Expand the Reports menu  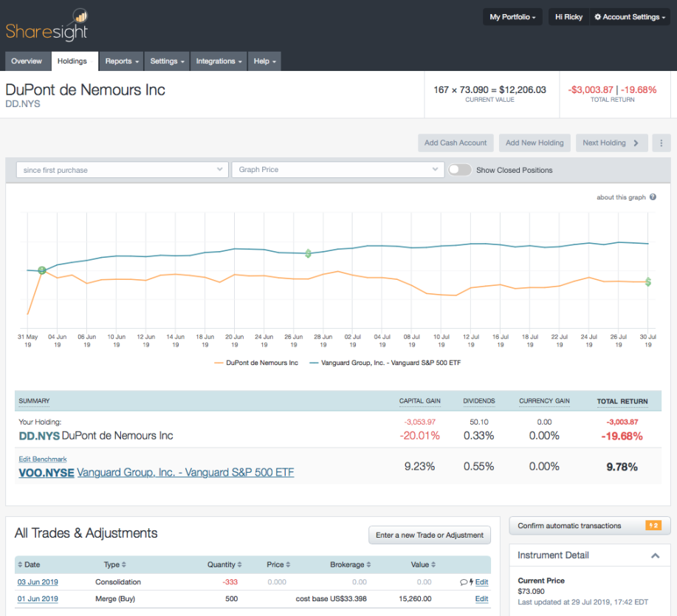click(x=122, y=61)
